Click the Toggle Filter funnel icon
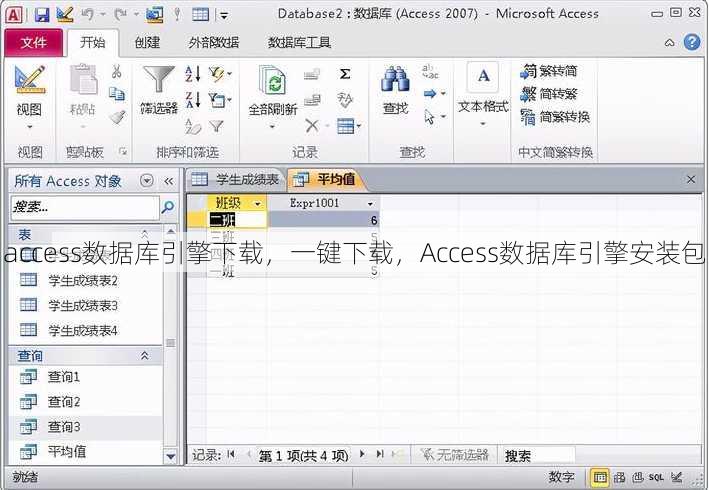 (x=217, y=126)
